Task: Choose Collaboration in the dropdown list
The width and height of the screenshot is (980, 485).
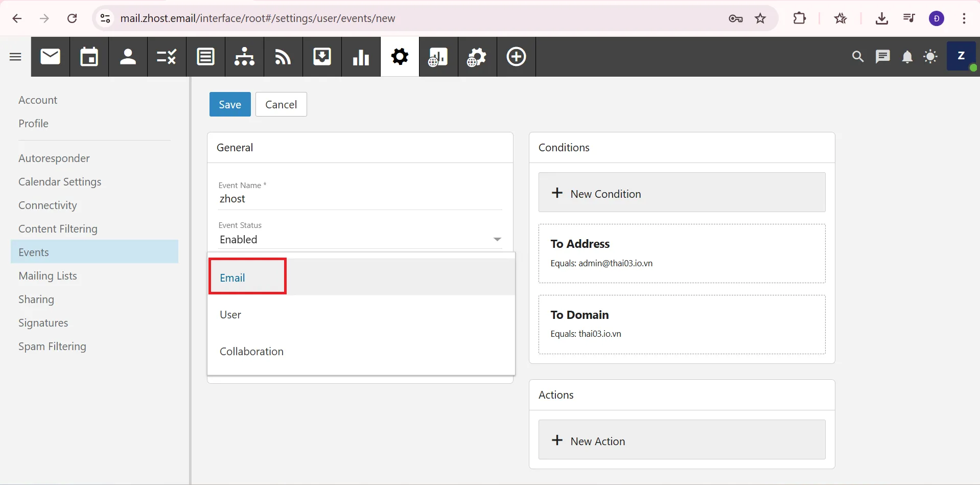Action: point(251,352)
